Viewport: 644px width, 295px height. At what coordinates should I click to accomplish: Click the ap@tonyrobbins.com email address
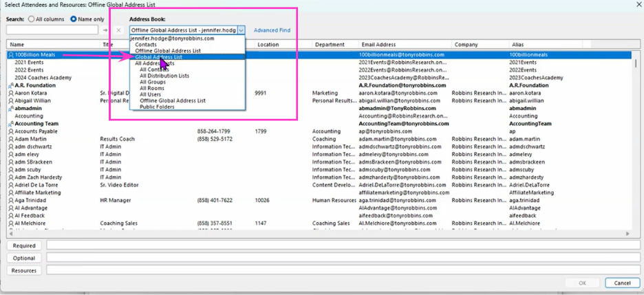385,131
